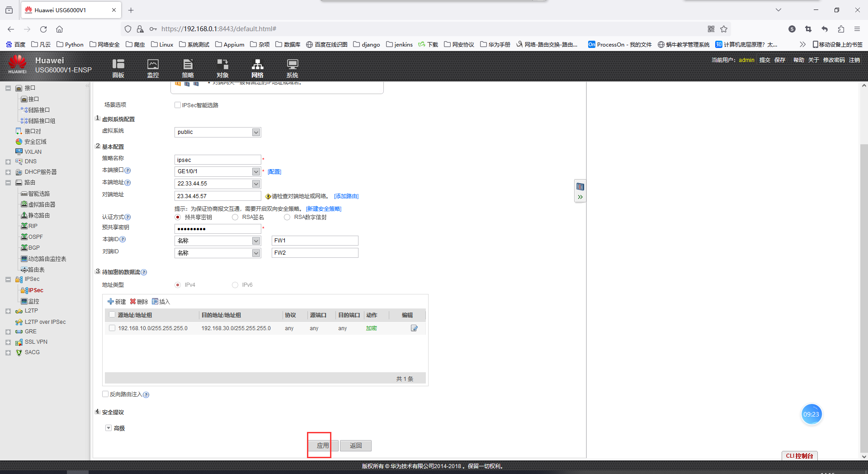
Task: Open the [新建安全策略] link
Action: (324, 209)
